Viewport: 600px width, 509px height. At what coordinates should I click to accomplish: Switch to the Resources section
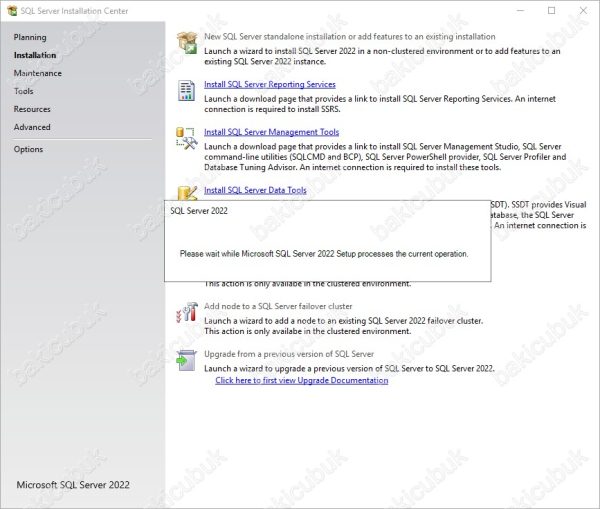click(32, 109)
